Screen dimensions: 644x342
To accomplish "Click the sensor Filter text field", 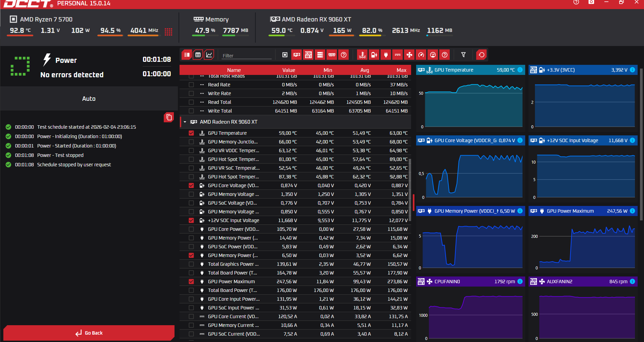I will [x=247, y=55].
